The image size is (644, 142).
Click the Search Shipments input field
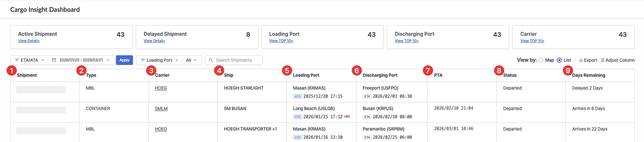click(x=237, y=60)
